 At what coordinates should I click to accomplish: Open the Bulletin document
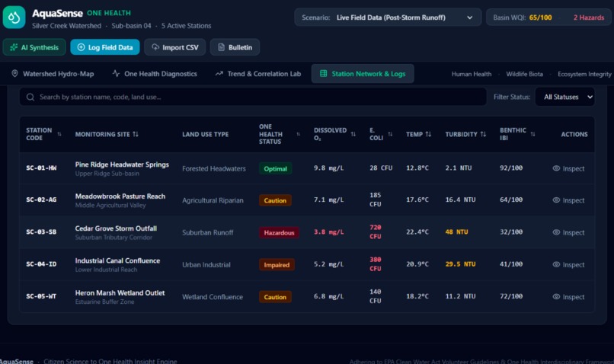[235, 47]
